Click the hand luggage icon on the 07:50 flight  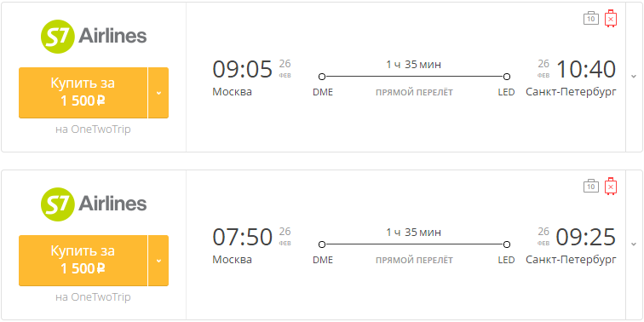click(x=591, y=186)
